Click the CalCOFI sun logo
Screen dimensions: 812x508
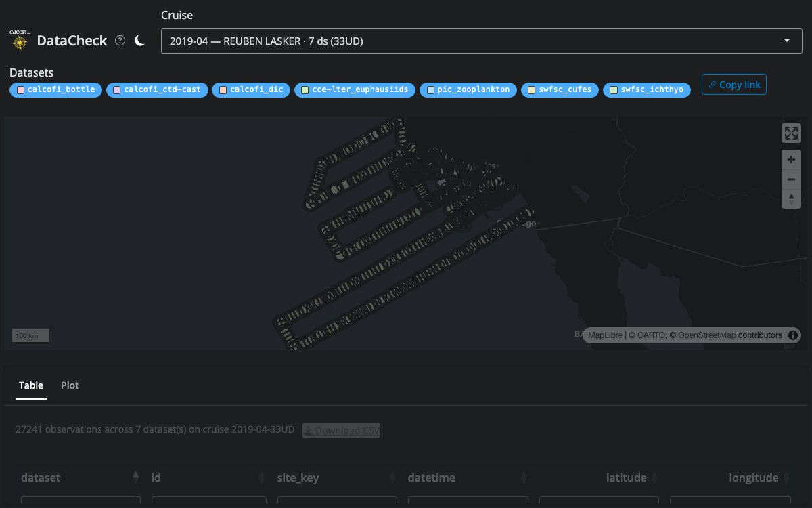pos(20,41)
